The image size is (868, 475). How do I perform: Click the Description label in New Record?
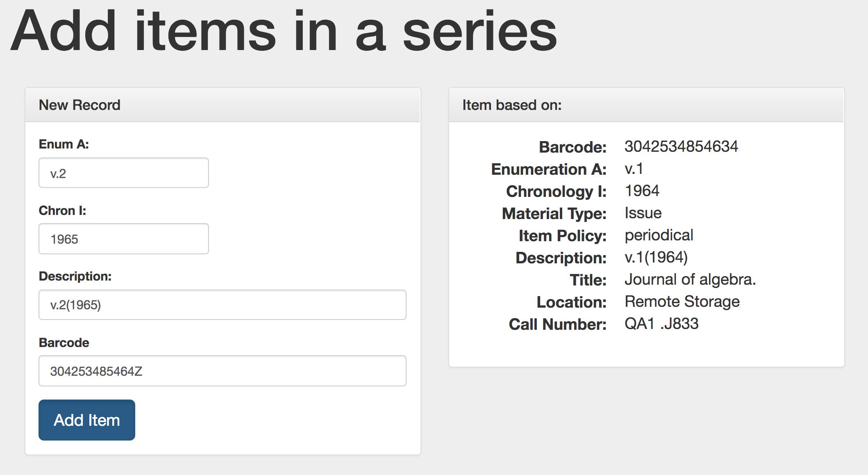(x=75, y=276)
